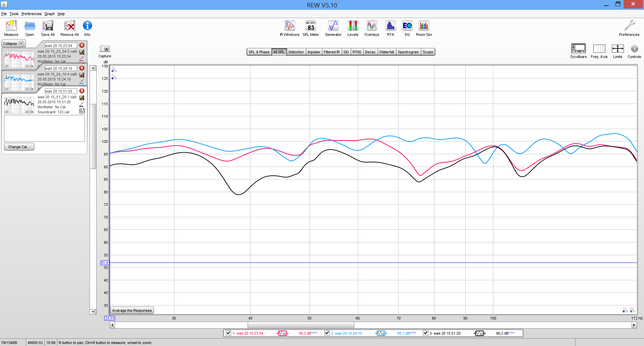Open the Room Sim tool
This screenshot has height=346, width=644.
pyautogui.click(x=424, y=26)
